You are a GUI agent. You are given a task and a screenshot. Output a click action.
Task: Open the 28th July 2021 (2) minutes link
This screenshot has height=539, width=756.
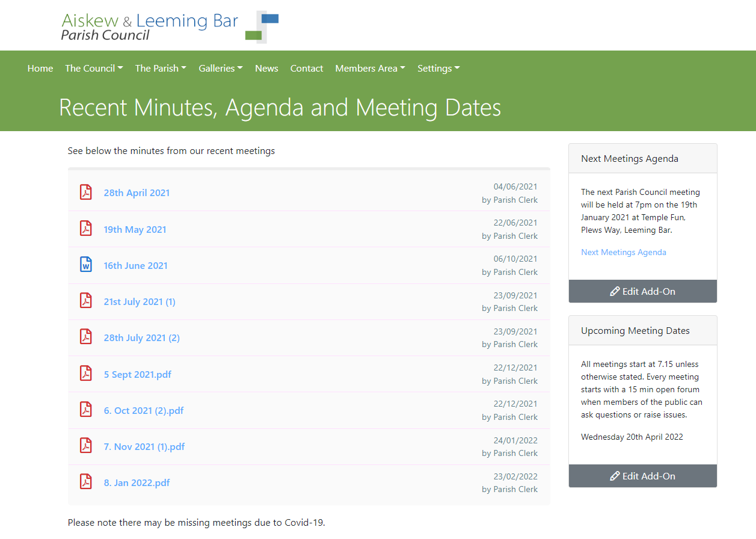(x=141, y=337)
